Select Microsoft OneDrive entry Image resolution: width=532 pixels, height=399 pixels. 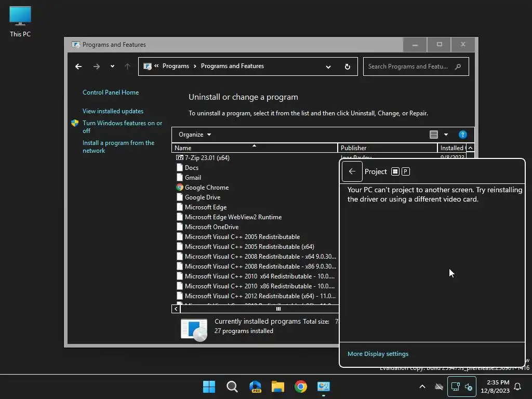pyautogui.click(x=212, y=227)
